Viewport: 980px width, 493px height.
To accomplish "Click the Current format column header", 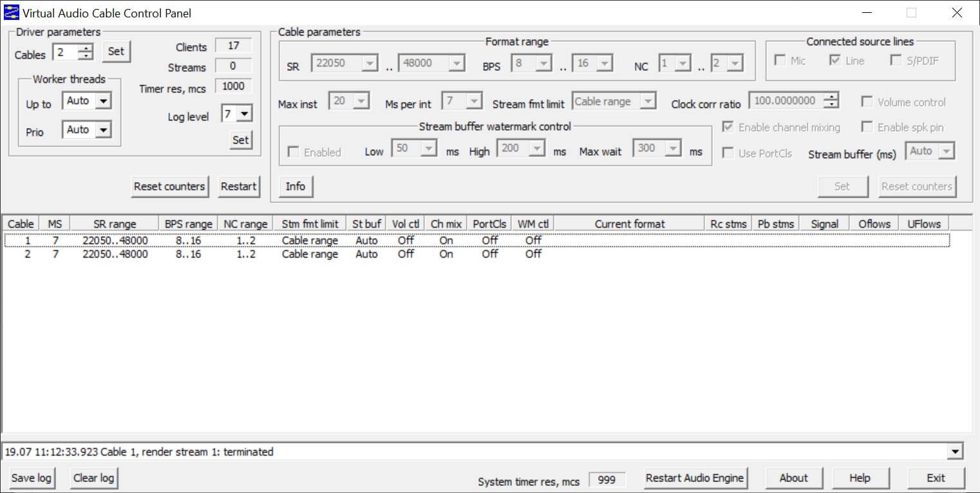I will tap(630, 224).
